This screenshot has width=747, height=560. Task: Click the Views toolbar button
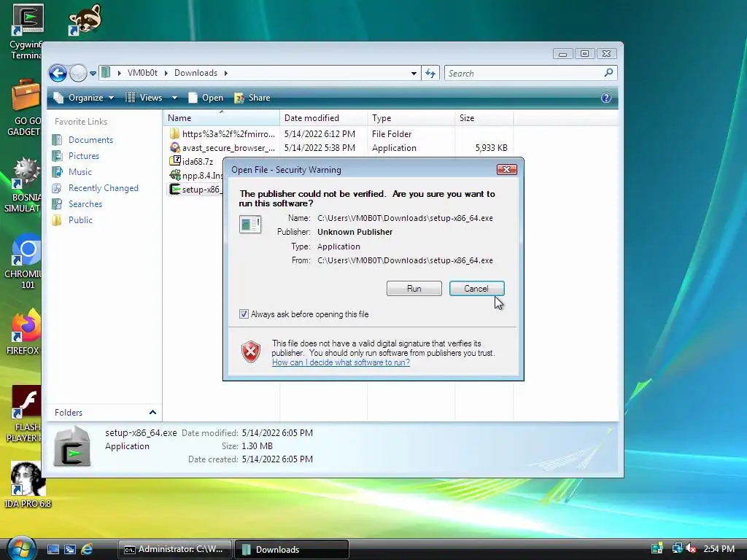pos(144,98)
